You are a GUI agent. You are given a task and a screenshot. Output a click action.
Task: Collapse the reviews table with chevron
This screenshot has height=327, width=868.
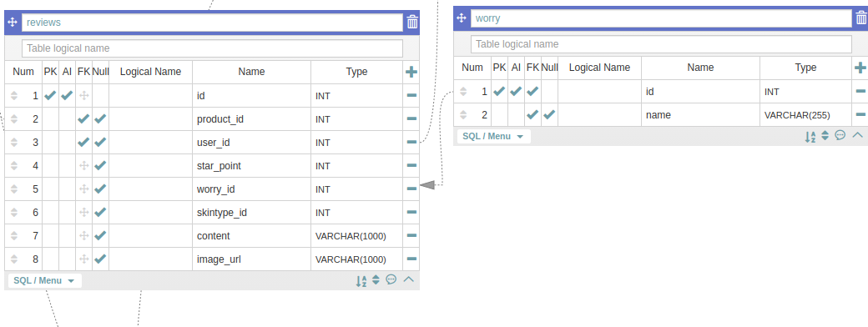408,279
